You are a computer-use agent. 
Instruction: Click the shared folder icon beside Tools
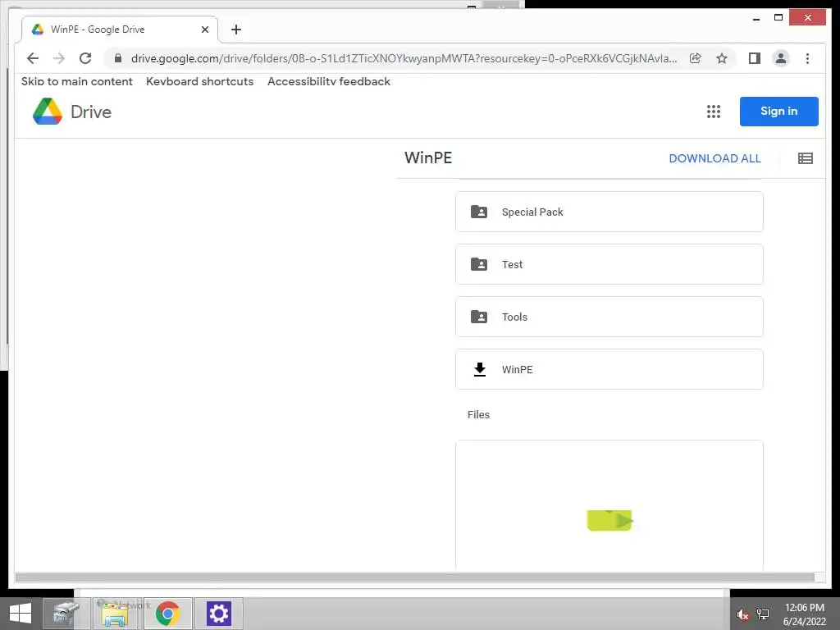point(479,317)
